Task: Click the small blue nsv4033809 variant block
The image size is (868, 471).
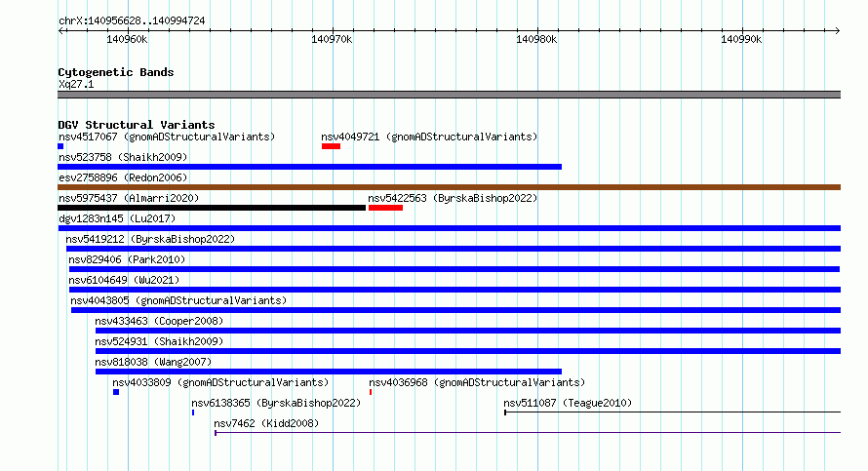Action: 116,392
